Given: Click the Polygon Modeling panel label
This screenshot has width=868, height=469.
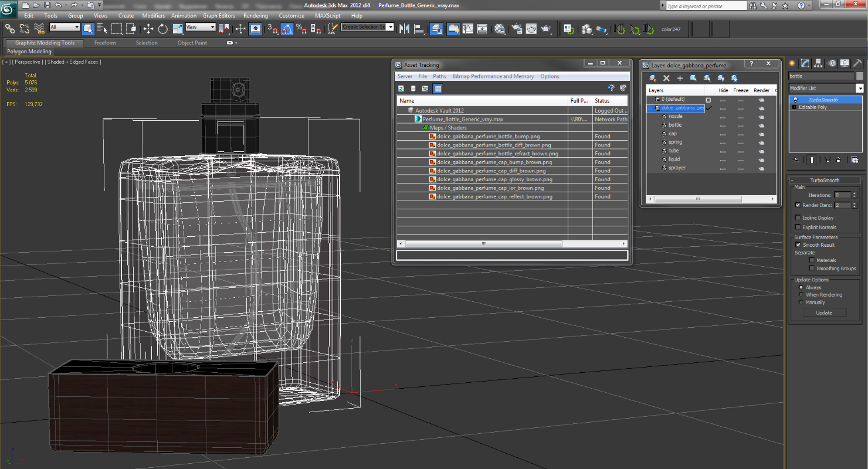Looking at the screenshot, I should click(x=29, y=52).
